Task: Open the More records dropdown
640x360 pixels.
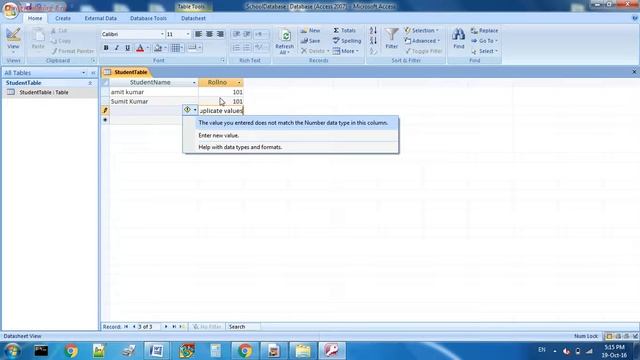Action: [346, 51]
